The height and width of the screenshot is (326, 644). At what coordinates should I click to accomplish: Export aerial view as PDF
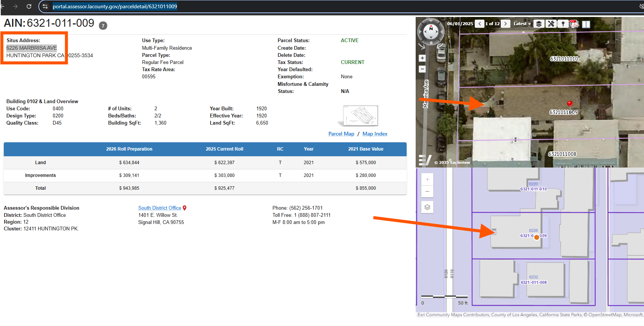click(574, 24)
